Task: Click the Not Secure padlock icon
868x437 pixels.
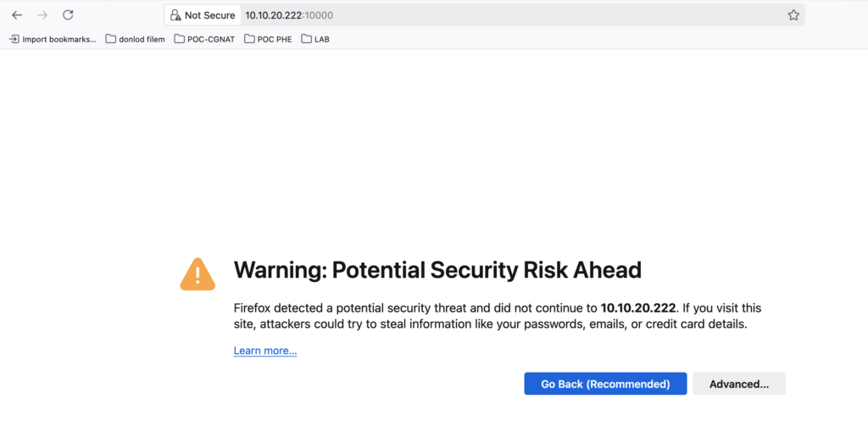Action: 175,15
